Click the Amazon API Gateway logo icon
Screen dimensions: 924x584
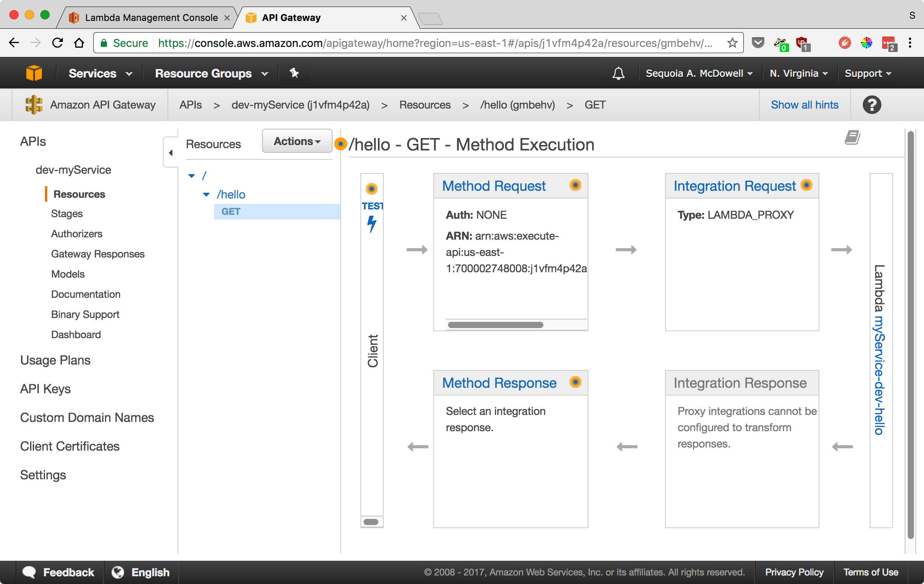(34, 105)
